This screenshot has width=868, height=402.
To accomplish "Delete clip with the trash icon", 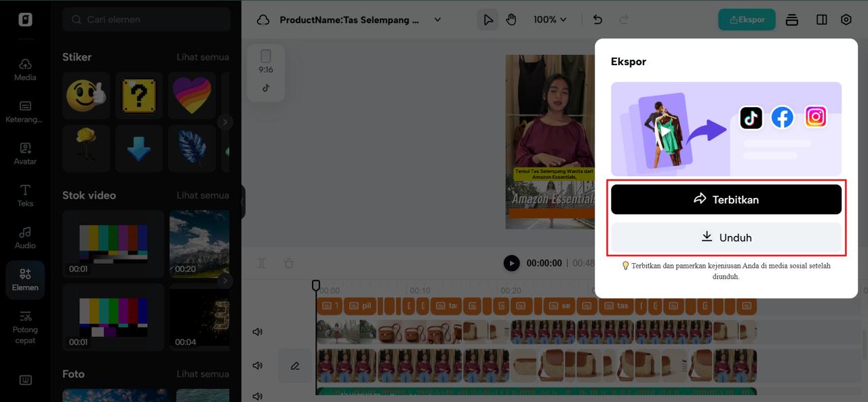I will (288, 263).
